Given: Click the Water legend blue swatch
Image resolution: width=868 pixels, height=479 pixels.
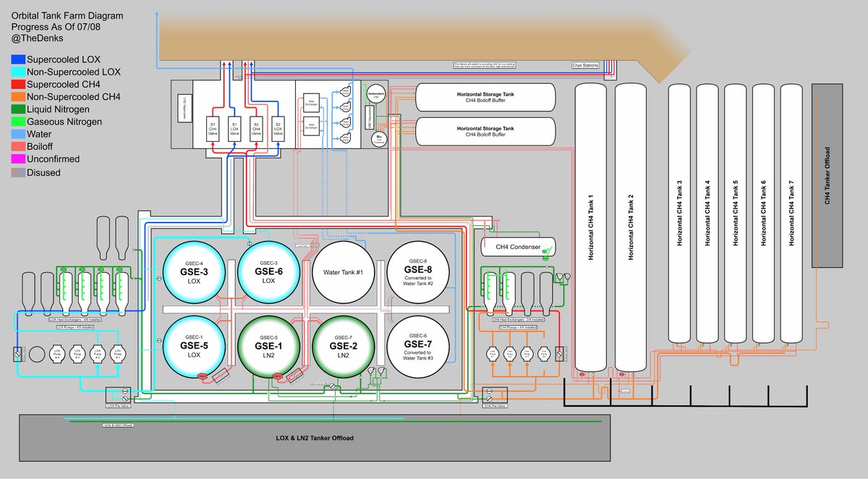Looking at the screenshot, I should 17,134.
